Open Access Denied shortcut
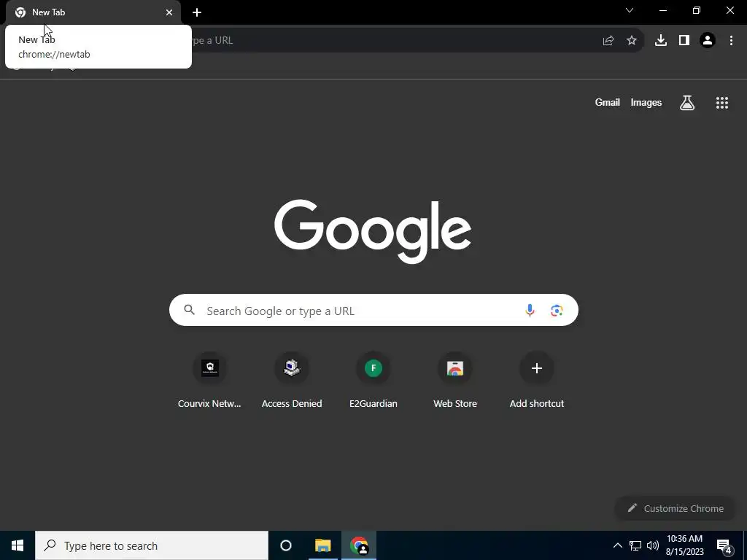 tap(292, 381)
